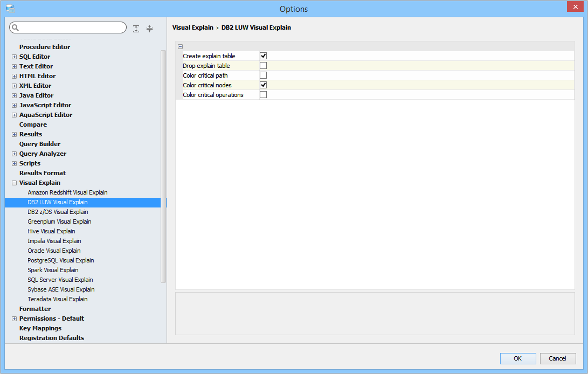Select Spark Visual Explain

point(53,270)
